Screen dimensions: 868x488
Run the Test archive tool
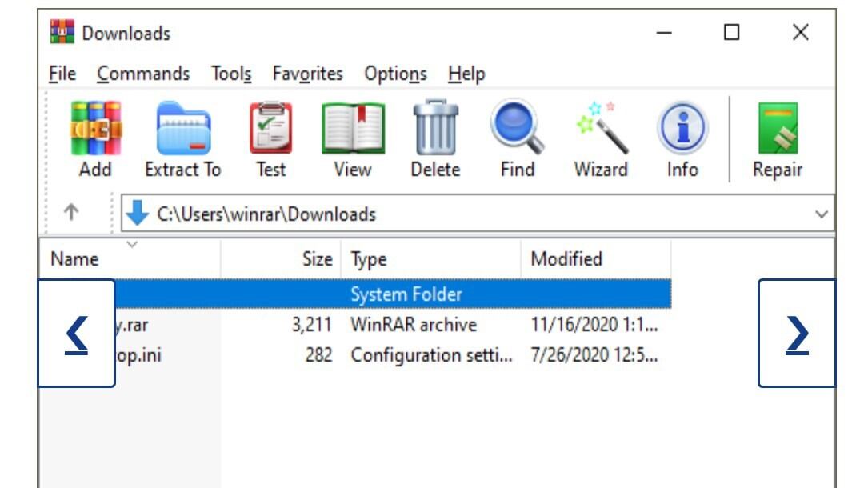click(x=270, y=130)
